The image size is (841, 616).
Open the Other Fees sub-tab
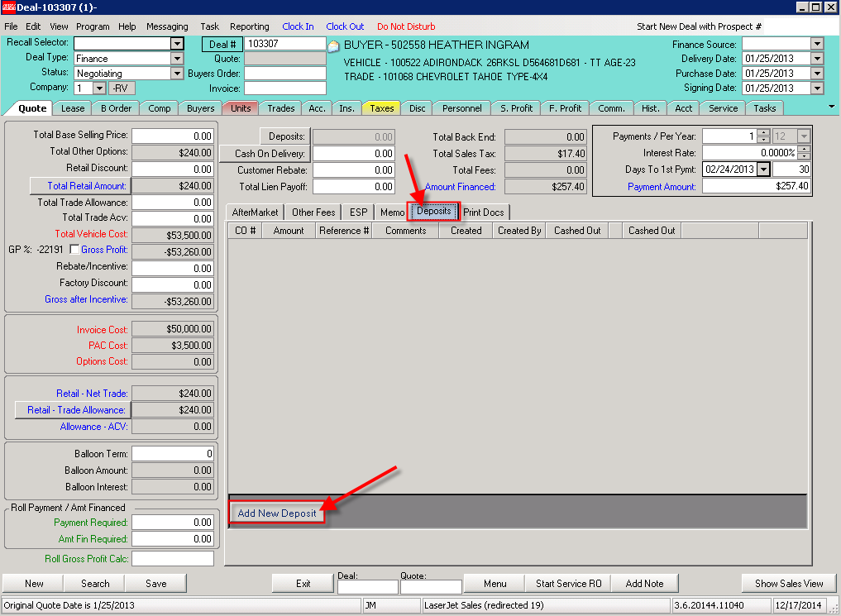coord(313,212)
